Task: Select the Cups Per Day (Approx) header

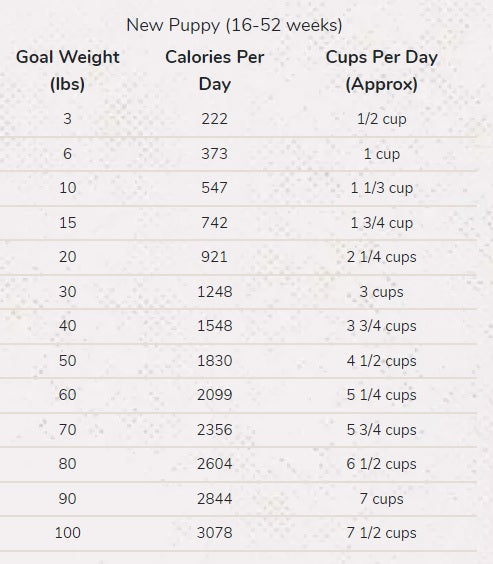Action: pyautogui.click(x=382, y=70)
